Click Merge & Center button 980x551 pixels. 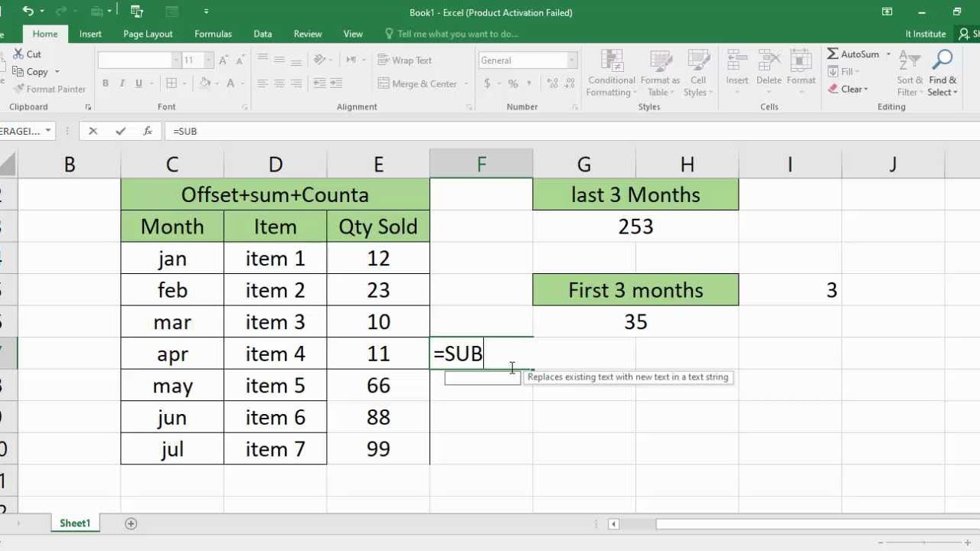pos(417,84)
